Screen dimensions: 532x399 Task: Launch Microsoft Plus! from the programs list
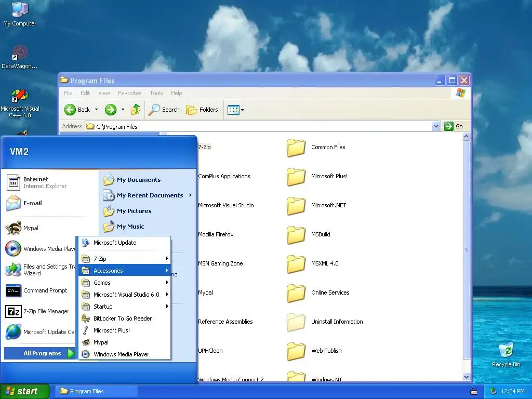click(125, 330)
